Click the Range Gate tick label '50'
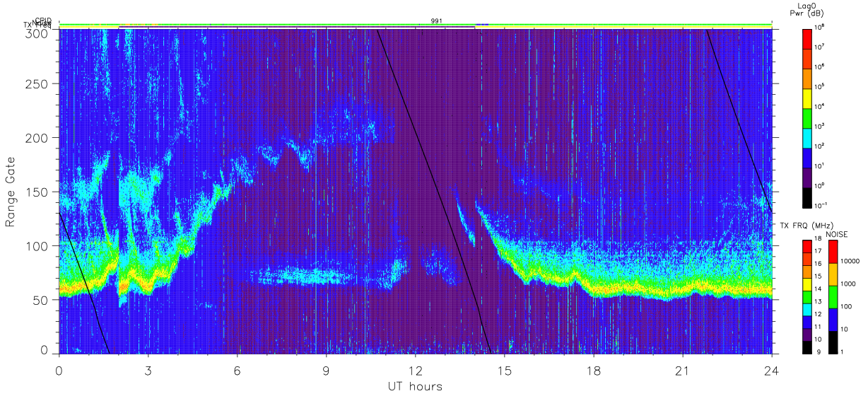 coord(42,299)
